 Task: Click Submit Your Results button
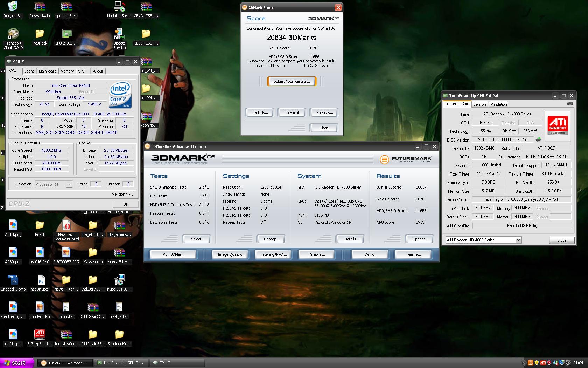292,81
